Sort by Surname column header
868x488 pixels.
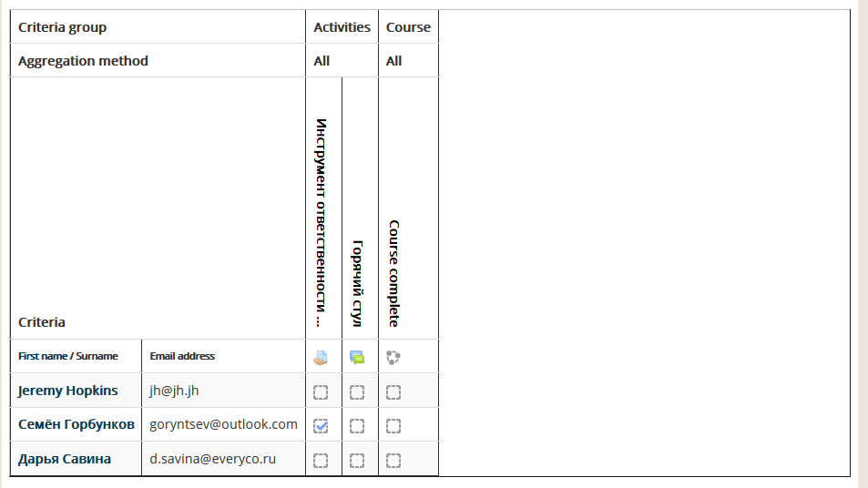[97, 356]
